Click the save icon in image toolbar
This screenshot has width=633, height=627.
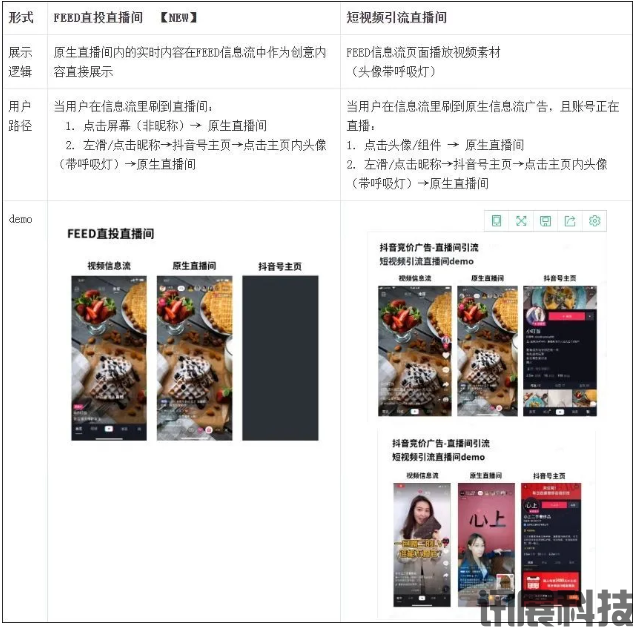click(545, 221)
